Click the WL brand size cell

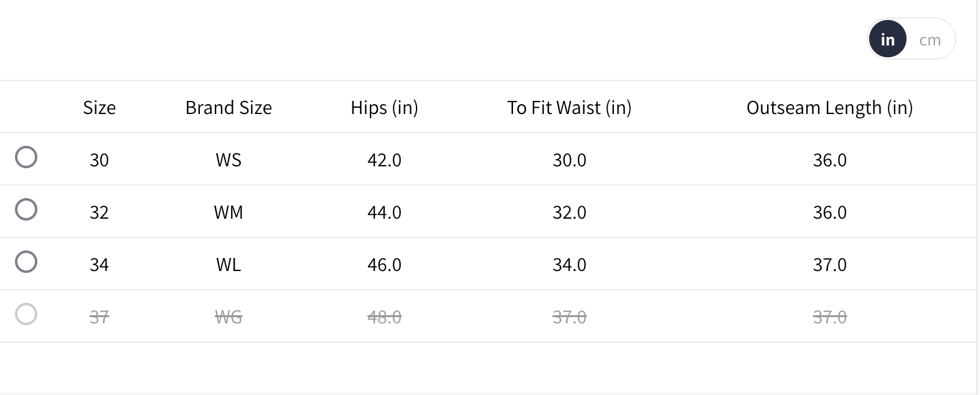[x=229, y=265]
